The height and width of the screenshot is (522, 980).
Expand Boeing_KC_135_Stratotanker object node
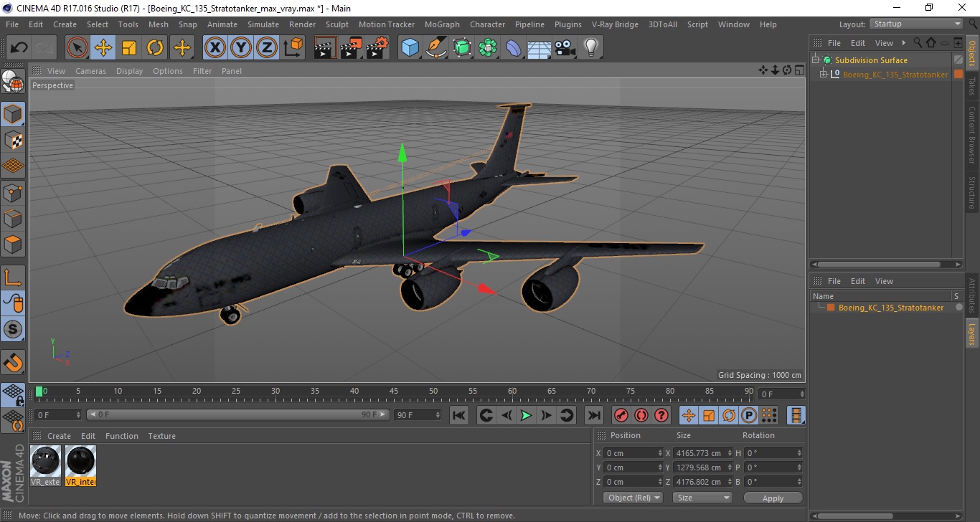[824, 75]
